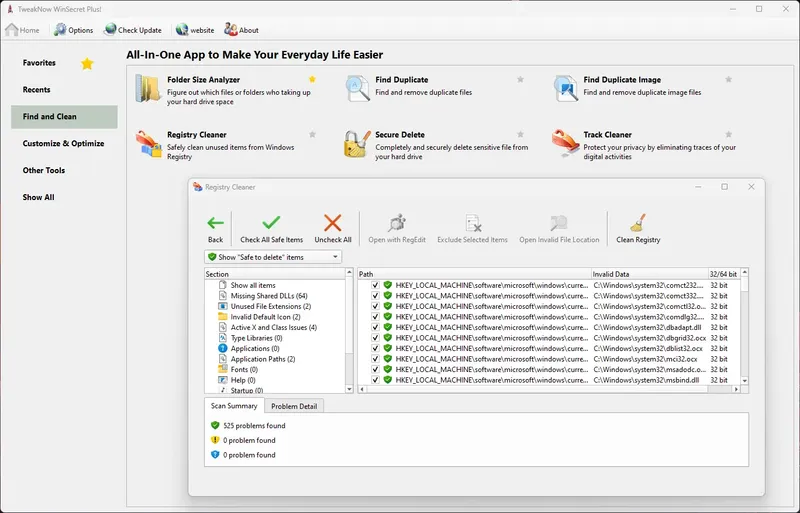Viewport: 800px width, 513px height.
Task: Uncheck the comct332 registry entry checkbox
Action: tap(376, 296)
